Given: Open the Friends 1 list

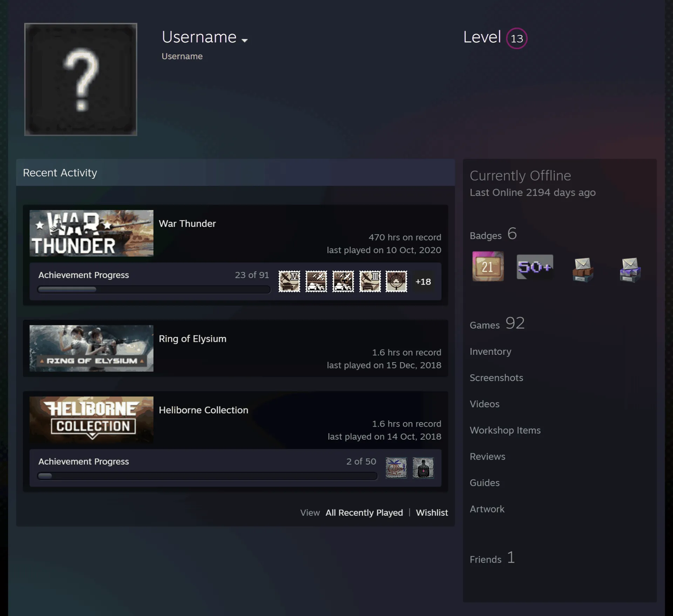Looking at the screenshot, I should tap(492, 558).
